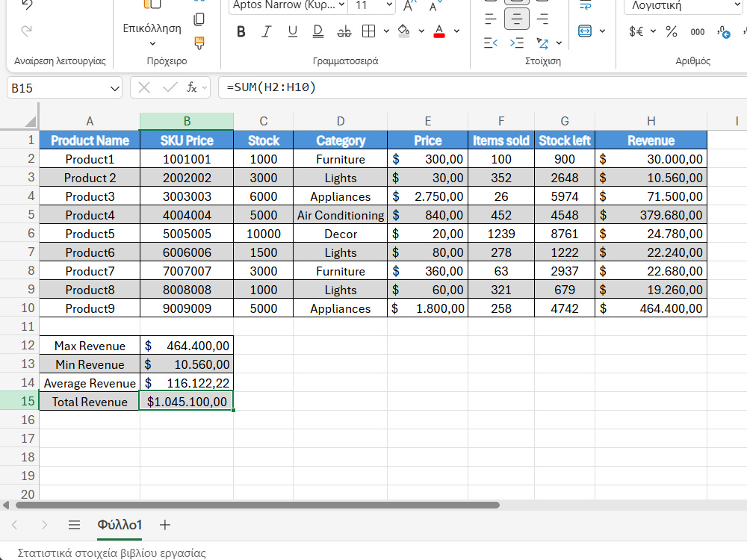This screenshot has height=560, width=747.
Task: Apply cell borders with the Borders icon
Action: point(369,31)
